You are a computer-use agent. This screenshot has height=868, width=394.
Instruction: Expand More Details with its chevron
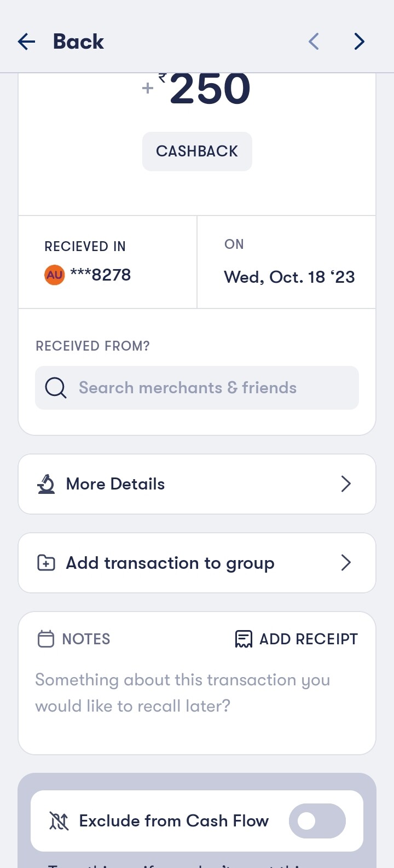click(x=346, y=484)
